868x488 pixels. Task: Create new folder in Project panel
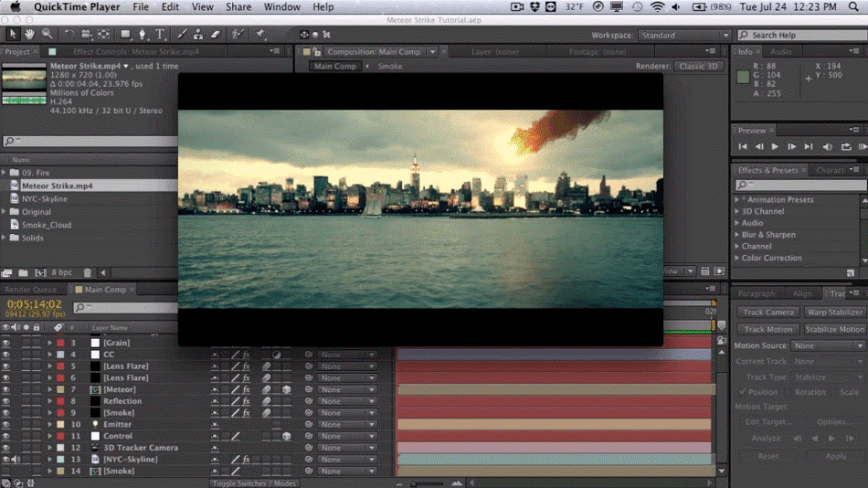coord(23,272)
